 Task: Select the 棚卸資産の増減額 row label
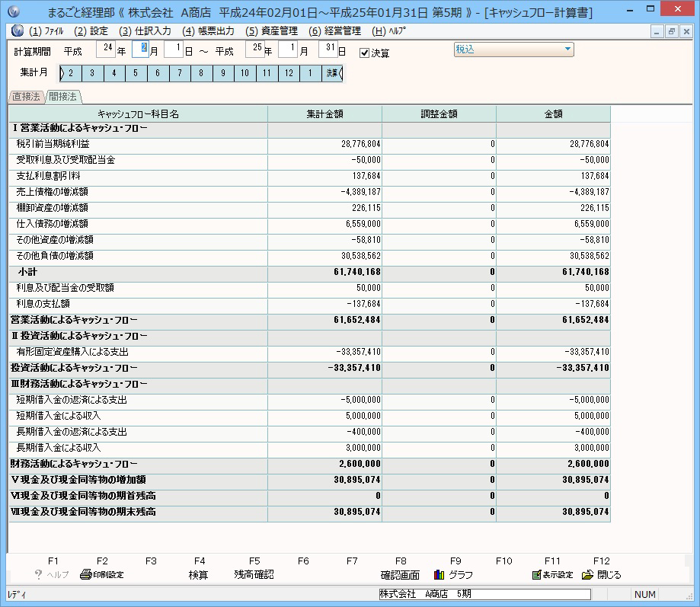pos(53,208)
